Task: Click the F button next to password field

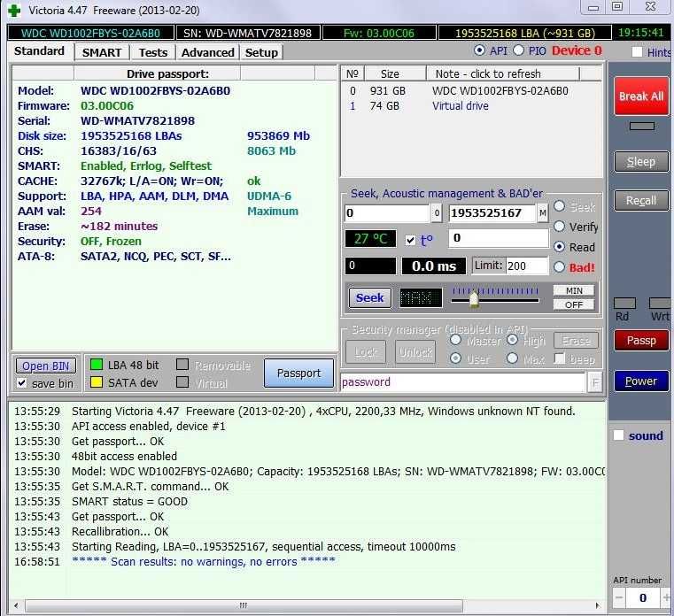Action: point(595,382)
